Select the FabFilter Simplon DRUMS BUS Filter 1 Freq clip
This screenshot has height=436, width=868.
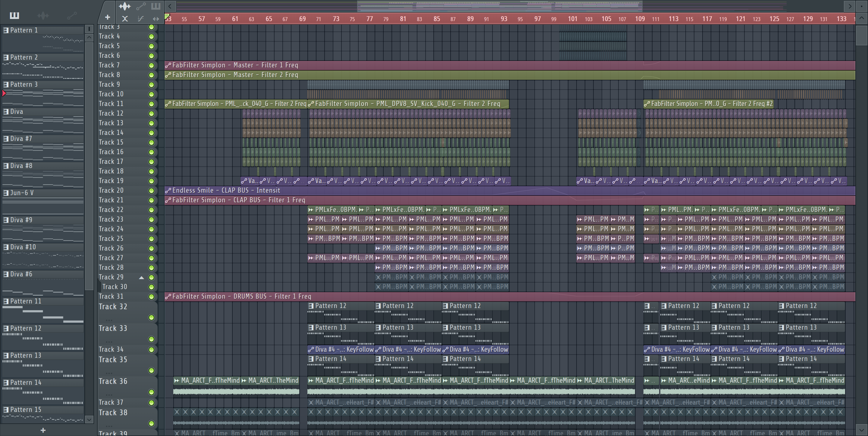coord(510,297)
